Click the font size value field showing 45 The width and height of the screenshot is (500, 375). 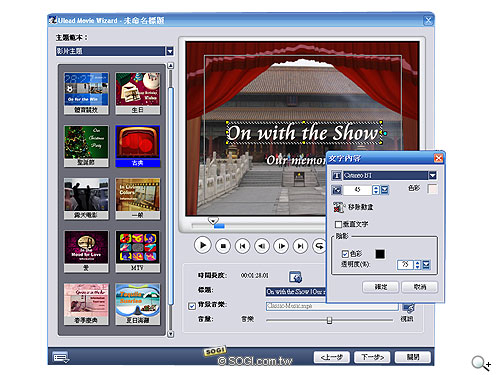point(358,190)
